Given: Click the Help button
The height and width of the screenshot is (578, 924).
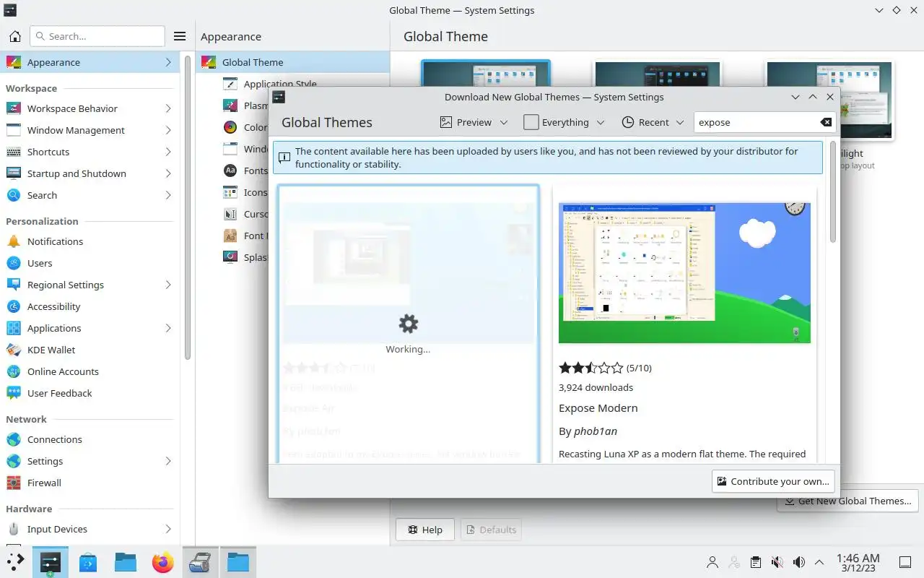Looking at the screenshot, I should click(424, 530).
